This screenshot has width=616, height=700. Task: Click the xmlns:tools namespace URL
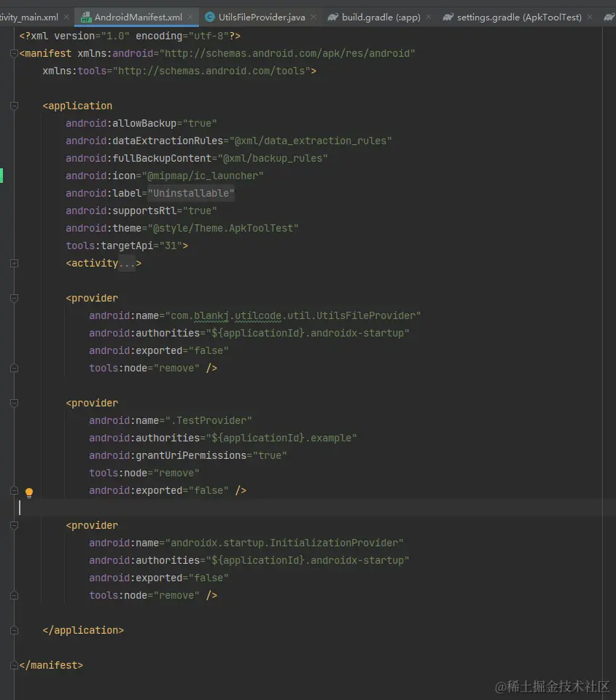(211, 71)
